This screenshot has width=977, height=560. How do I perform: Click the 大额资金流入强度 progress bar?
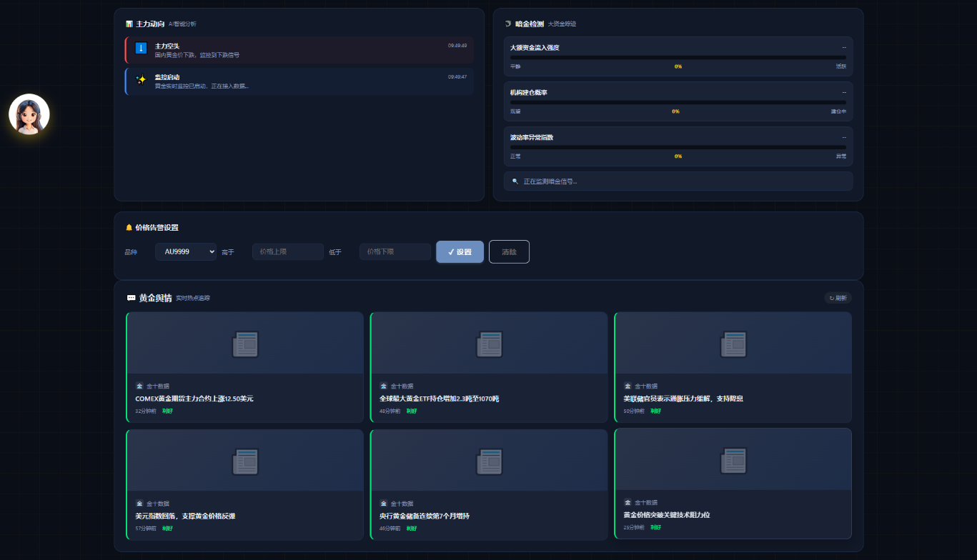coord(678,57)
